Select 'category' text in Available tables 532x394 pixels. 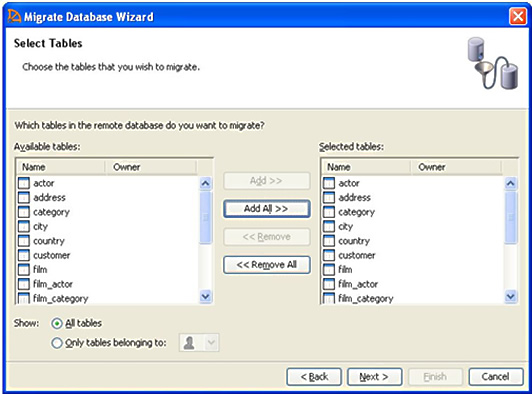click(x=51, y=212)
